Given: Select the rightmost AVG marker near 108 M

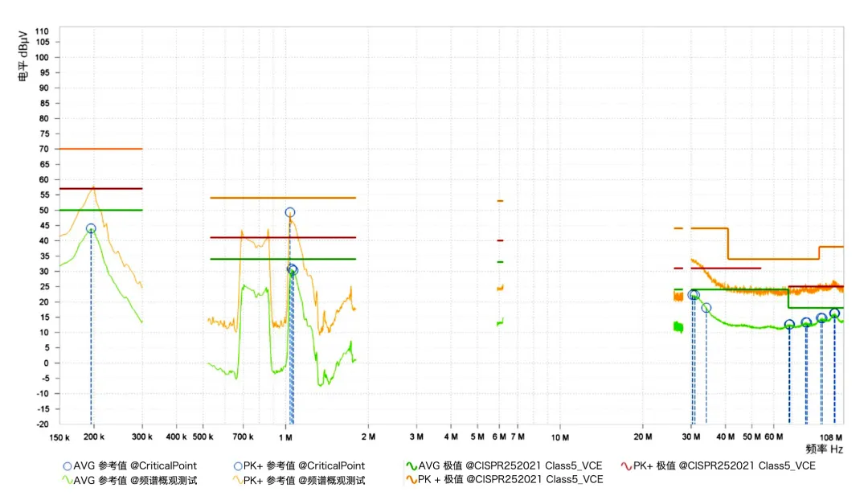Looking at the screenshot, I should [834, 314].
